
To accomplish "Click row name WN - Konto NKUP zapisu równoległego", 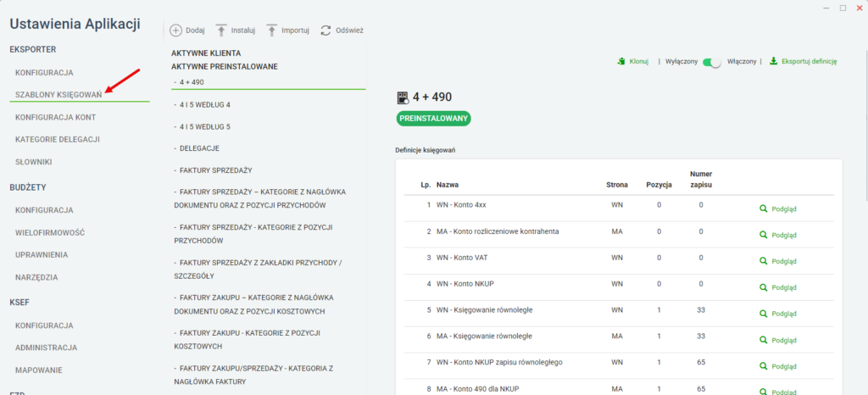I will (500, 362).
